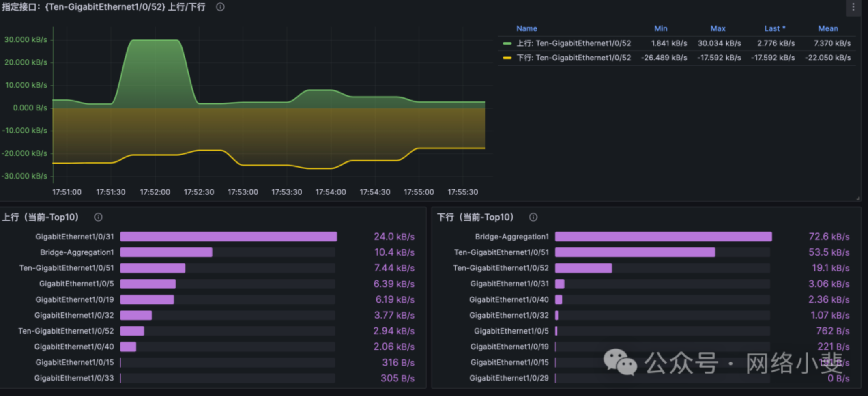Image resolution: width=868 pixels, height=396 pixels.
Task: Click the info icon beside 上行（当前-Top10）
Action: coord(98,217)
